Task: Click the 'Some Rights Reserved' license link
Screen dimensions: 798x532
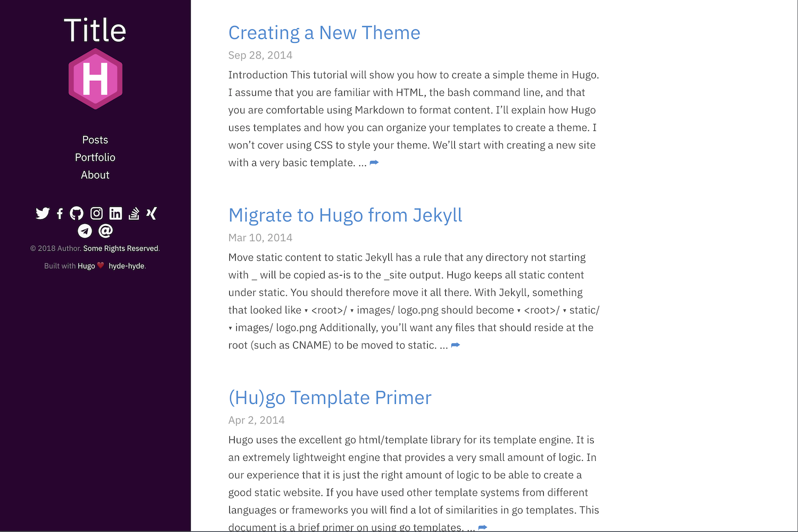Action: pyautogui.click(x=121, y=248)
